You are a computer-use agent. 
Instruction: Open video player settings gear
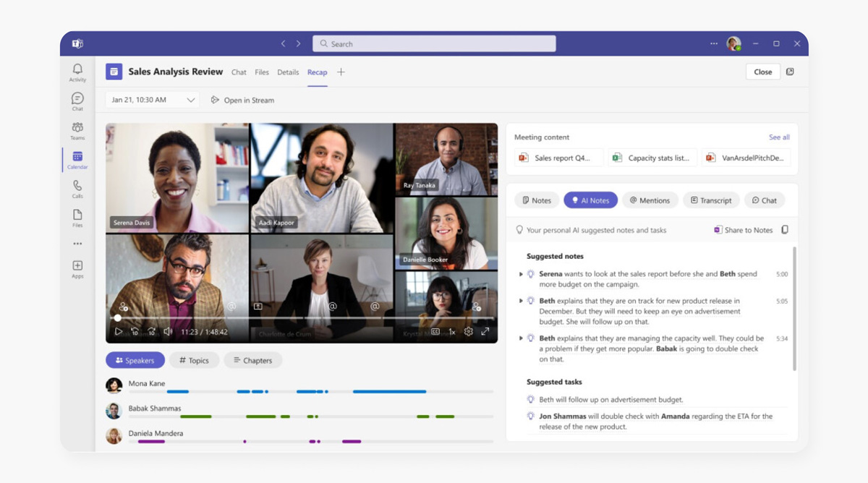(x=469, y=332)
